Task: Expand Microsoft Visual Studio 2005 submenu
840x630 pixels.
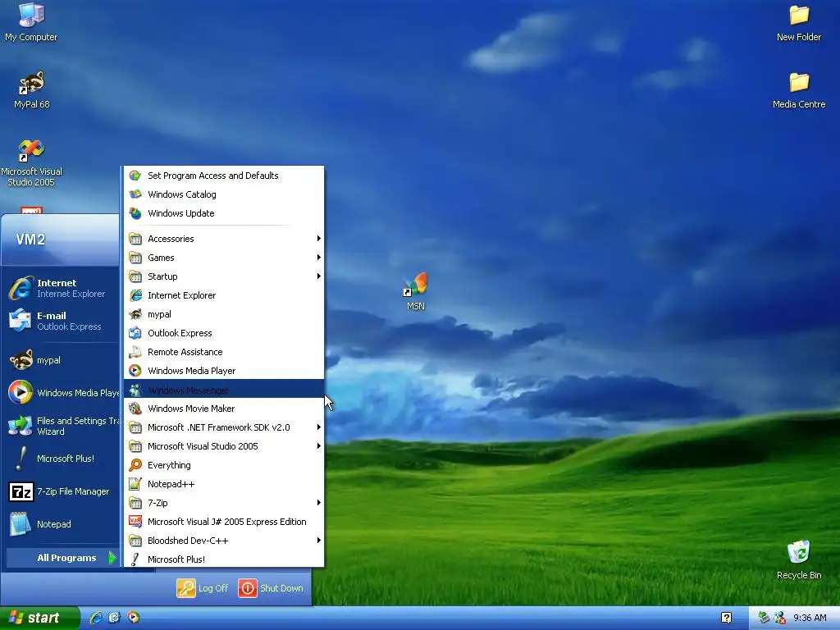Action: (x=224, y=446)
